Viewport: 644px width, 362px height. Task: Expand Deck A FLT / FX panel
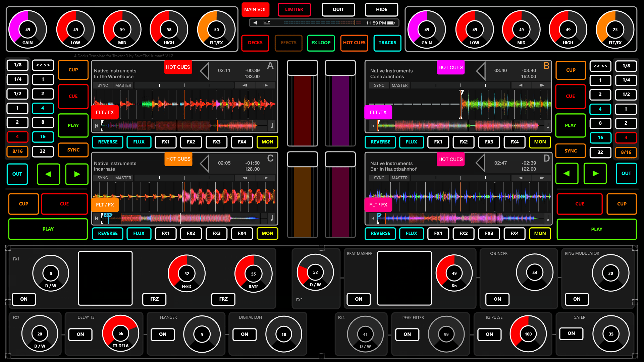point(105,112)
